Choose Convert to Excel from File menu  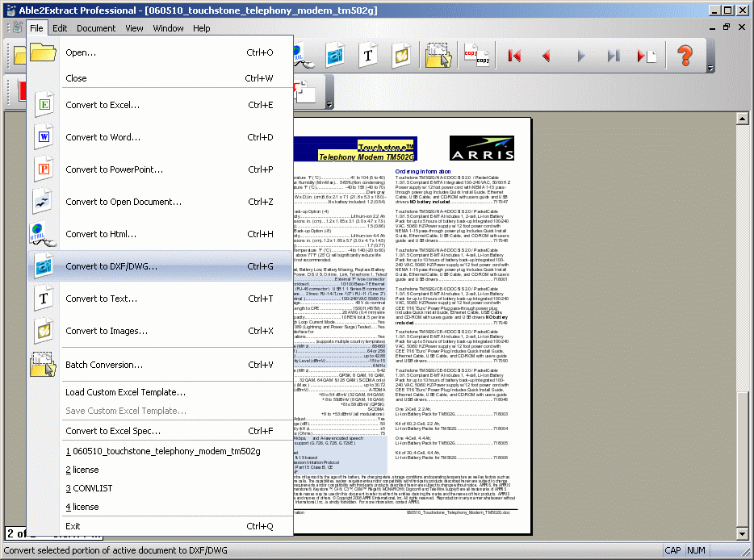pyautogui.click(x=102, y=105)
